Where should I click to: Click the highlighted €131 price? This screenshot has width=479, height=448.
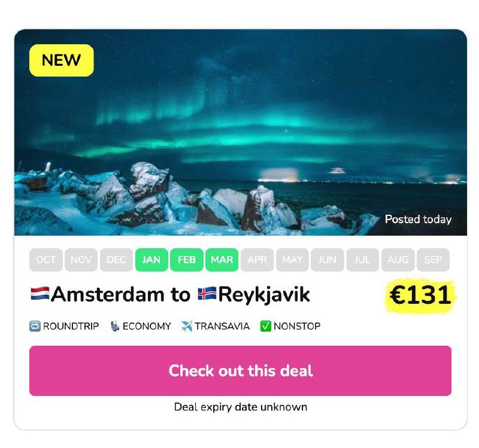[x=420, y=295]
